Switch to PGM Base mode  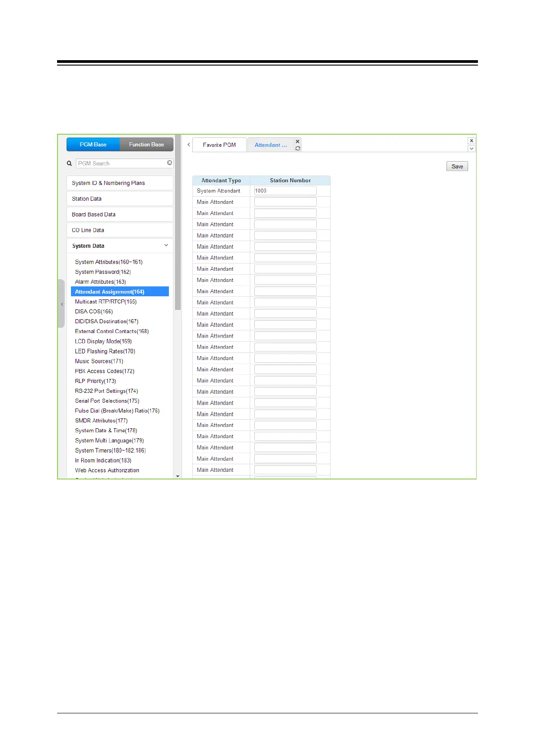[x=93, y=145]
